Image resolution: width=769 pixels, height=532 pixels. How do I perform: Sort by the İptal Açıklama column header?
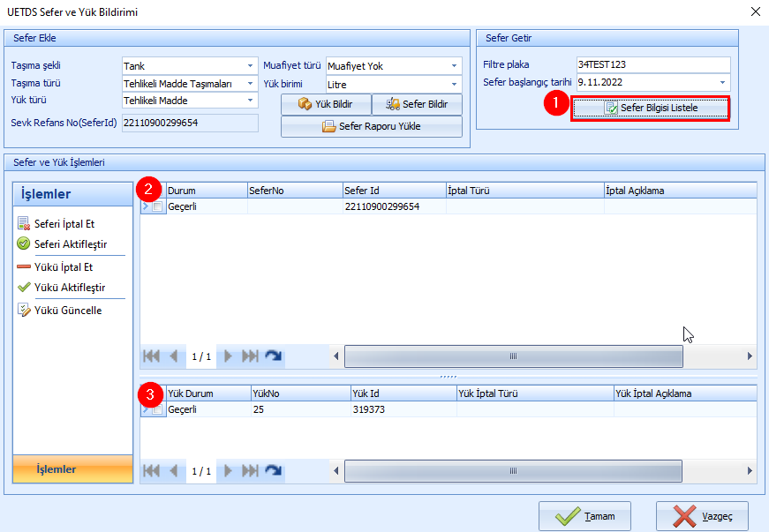pos(680,191)
